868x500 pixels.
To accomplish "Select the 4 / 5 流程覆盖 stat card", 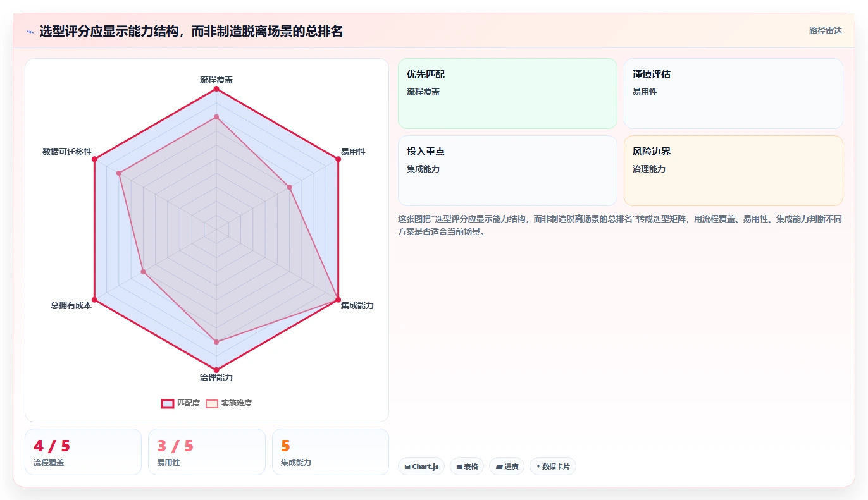I will click(x=83, y=452).
